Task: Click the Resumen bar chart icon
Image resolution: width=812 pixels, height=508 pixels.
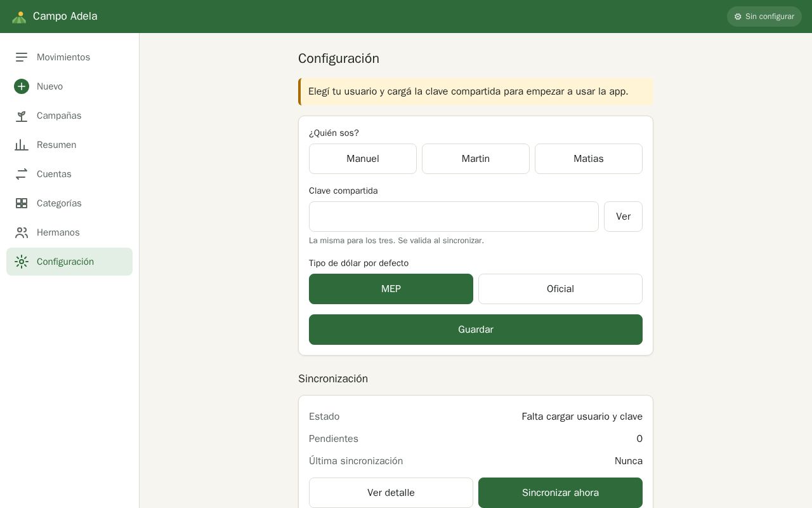Action: [x=22, y=145]
